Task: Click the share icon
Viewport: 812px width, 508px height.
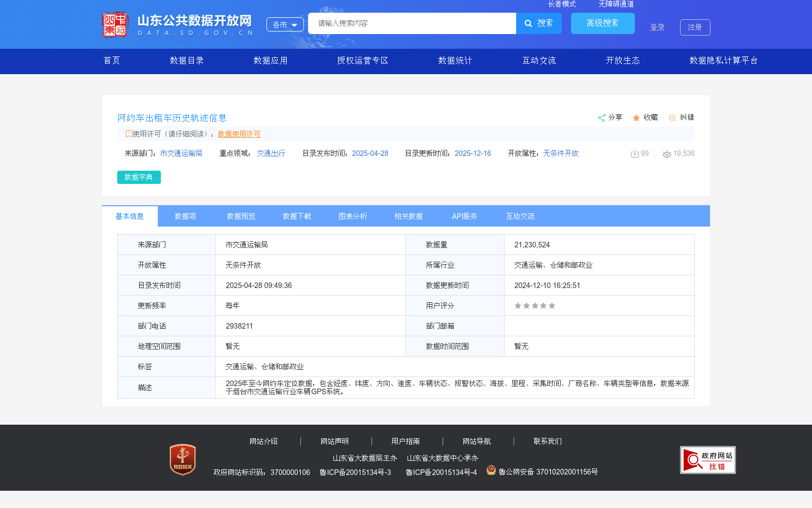Action: point(601,118)
